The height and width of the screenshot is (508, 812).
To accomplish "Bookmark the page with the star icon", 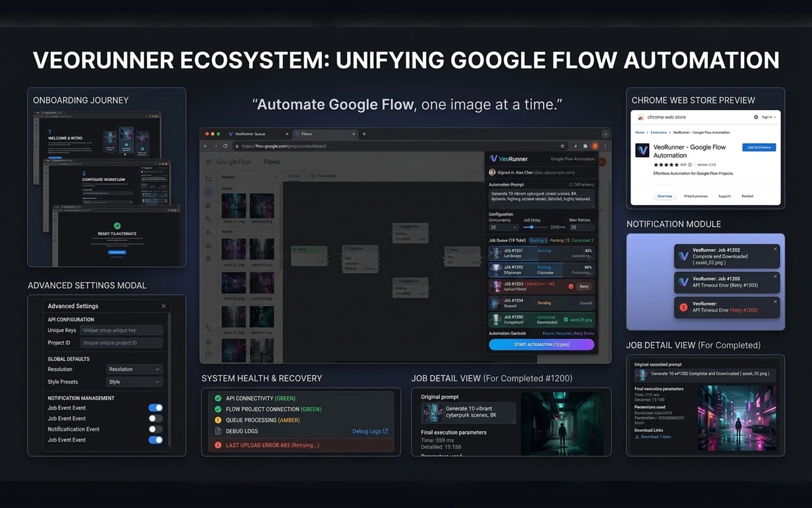I will [x=562, y=146].
